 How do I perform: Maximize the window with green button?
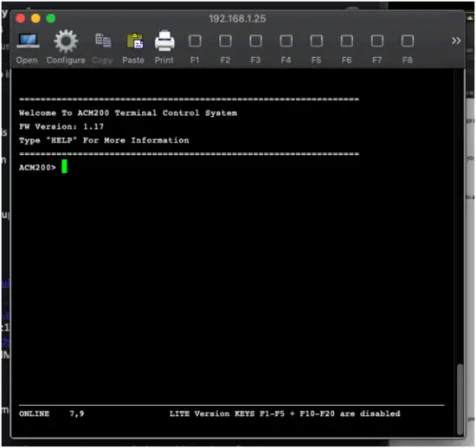[x=51, y=18]
